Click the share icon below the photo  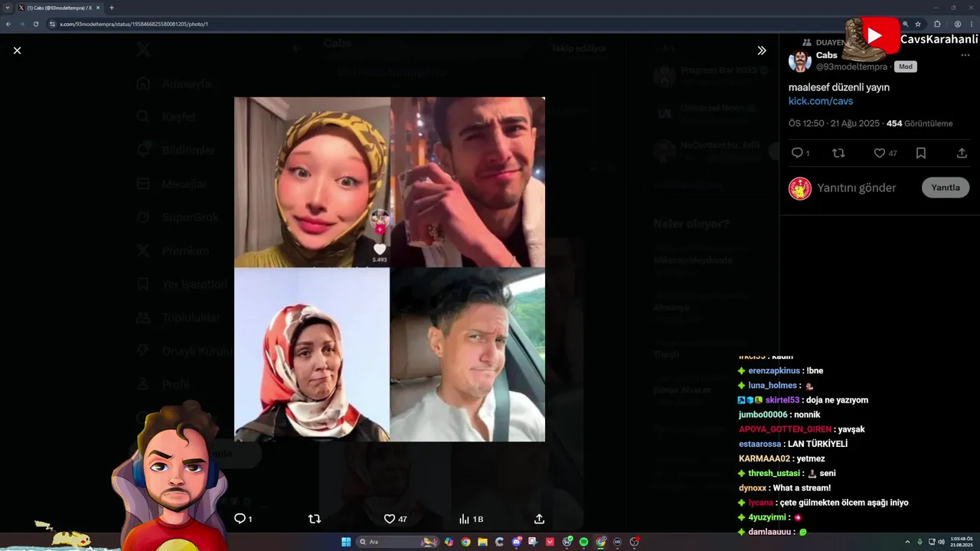tap(539, 519)
